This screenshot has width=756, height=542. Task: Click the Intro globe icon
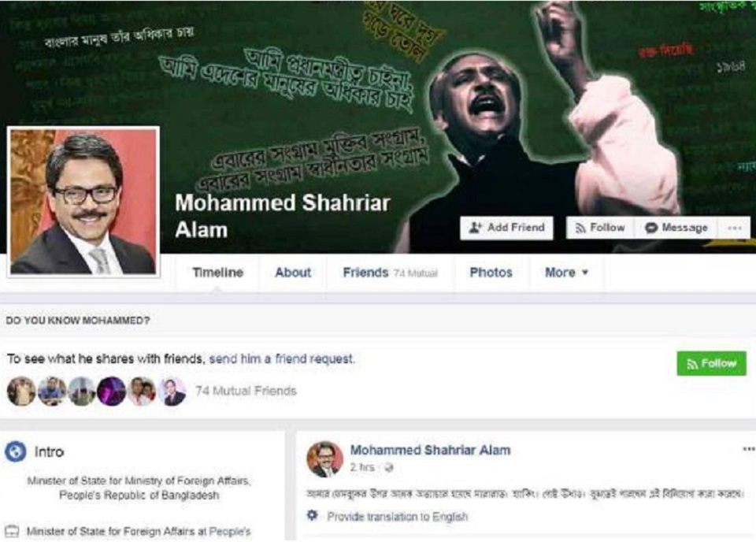pyautogui.click(x=15, y=452)
